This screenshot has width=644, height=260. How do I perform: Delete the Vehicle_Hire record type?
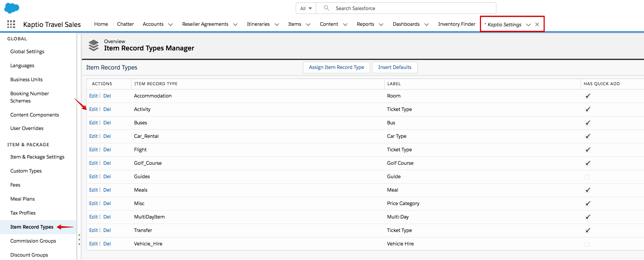click(x=107, y=244)
